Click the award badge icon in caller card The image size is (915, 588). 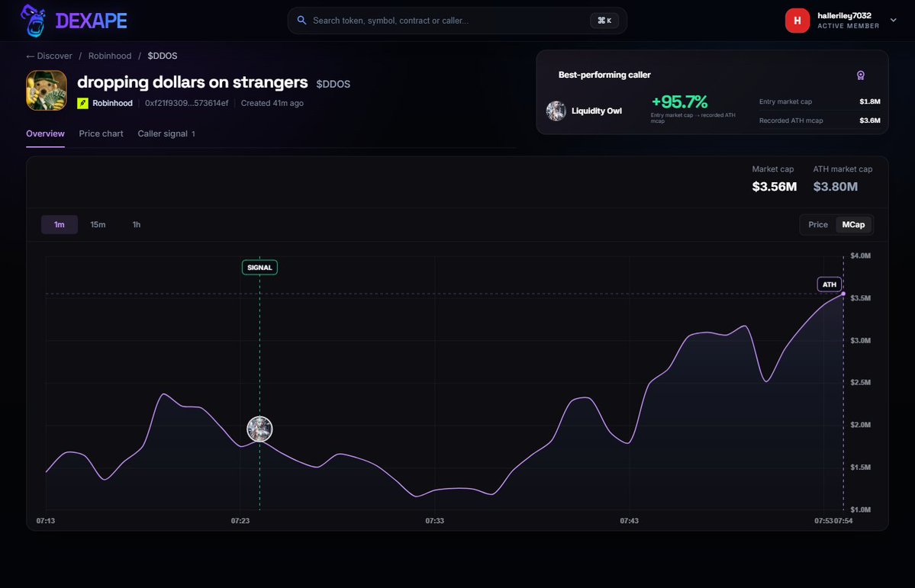click(860, 76)
